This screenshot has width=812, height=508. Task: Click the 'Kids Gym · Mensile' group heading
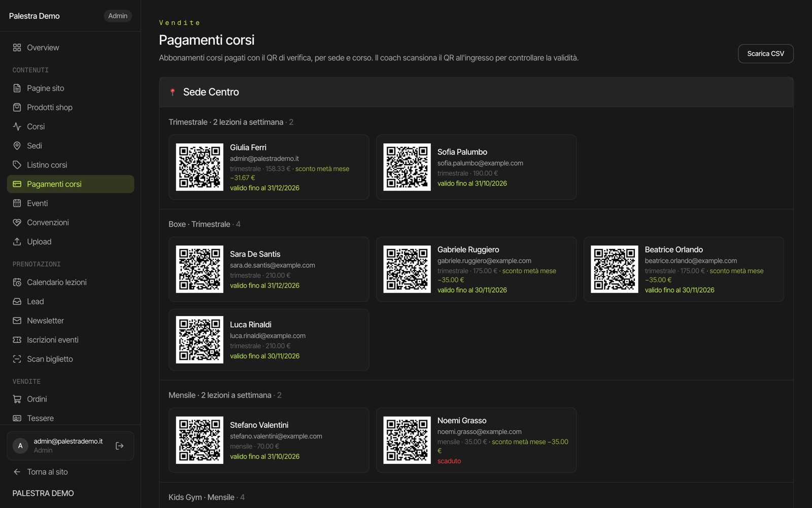point(201,497)
